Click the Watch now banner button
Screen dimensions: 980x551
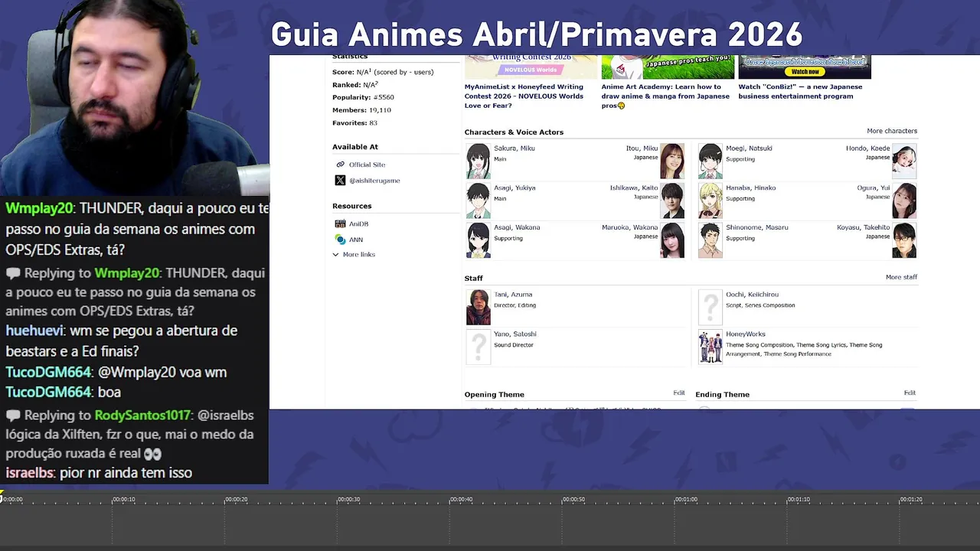pos(805,71)
